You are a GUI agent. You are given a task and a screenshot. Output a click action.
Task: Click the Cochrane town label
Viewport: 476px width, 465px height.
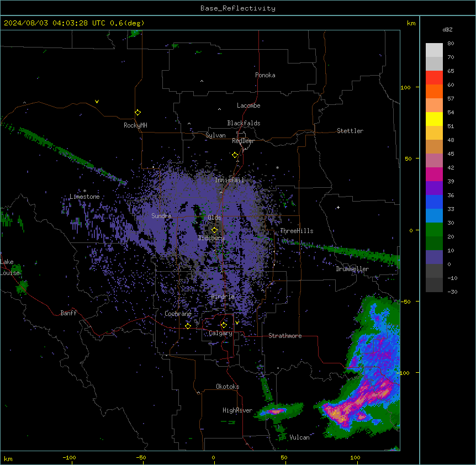[x=178, y=314]
